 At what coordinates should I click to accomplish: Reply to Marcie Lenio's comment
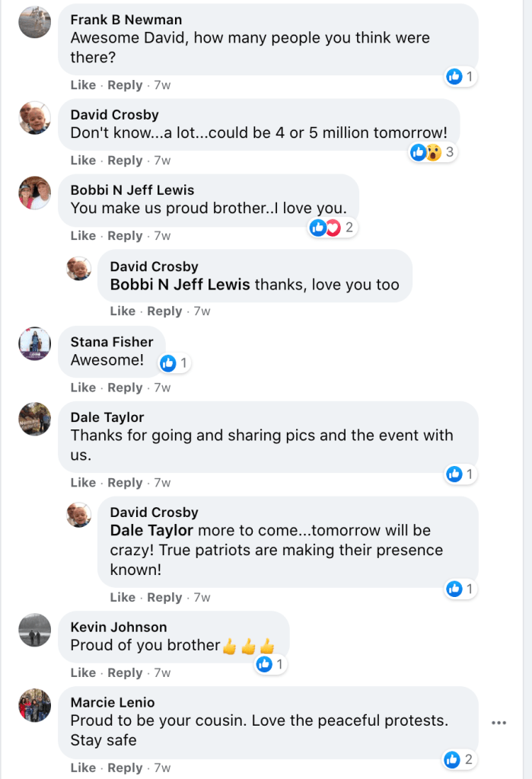[125, 768]
